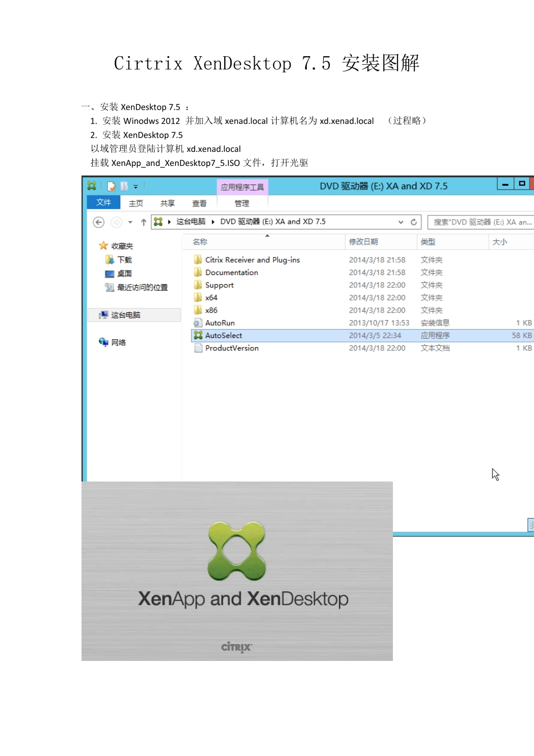Select 收藏夹 in the navigation pane
Image resolution: width=534 pixels, height=756 pixels.
click(122, 246)
